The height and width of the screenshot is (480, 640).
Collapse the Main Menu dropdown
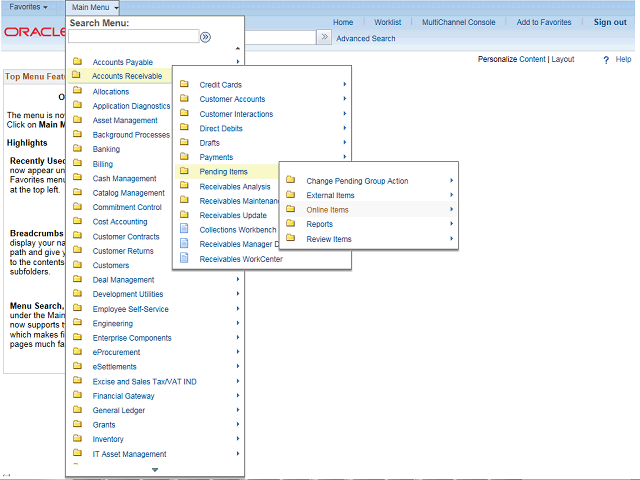(96, 7)
